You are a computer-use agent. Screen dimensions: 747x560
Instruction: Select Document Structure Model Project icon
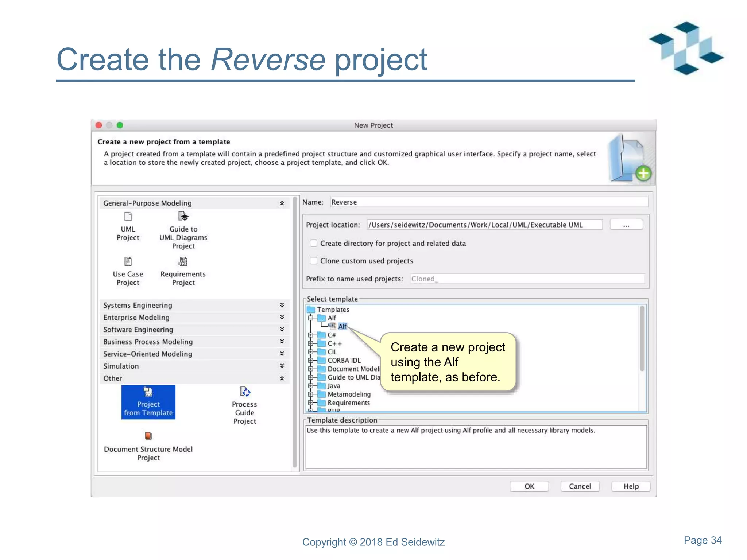[148, 436]
